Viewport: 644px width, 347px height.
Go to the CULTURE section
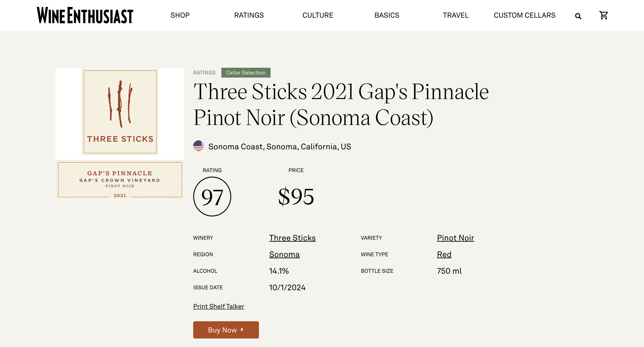click(318, 15)
